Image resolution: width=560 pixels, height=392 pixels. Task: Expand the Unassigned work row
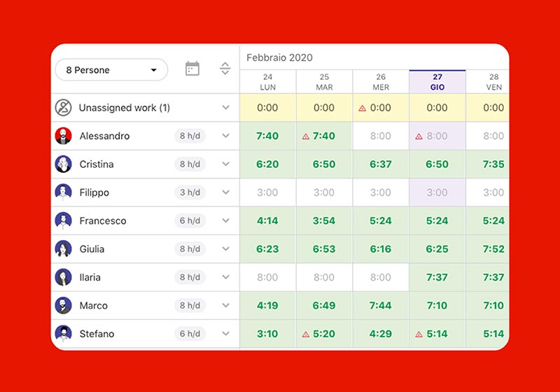coord(225,108)
